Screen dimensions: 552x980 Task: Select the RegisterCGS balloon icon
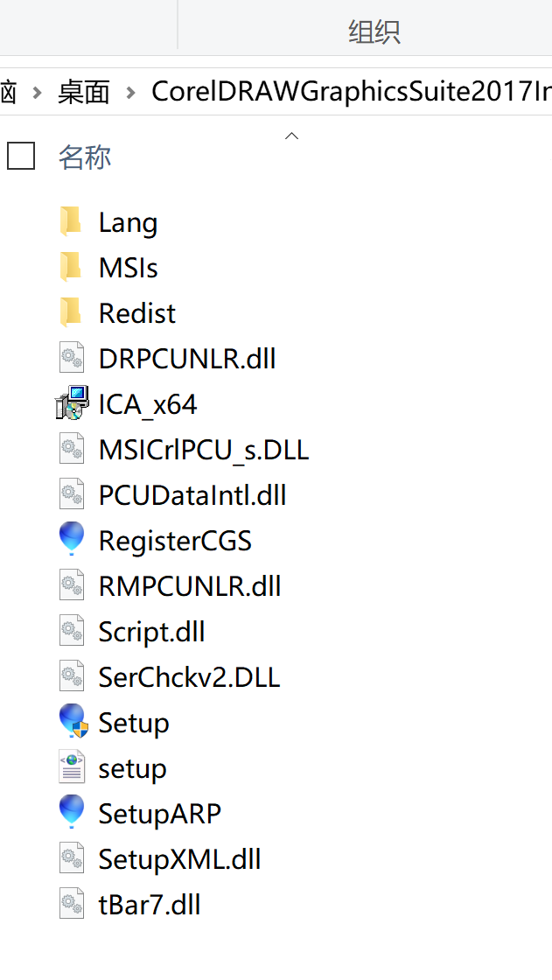coord(71,539)
